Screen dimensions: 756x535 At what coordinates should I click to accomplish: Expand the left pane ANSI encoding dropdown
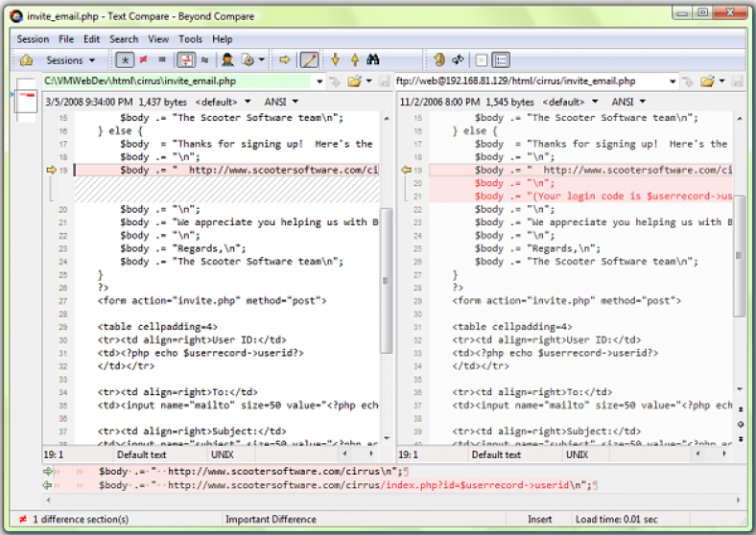click(x=286, y=102)
